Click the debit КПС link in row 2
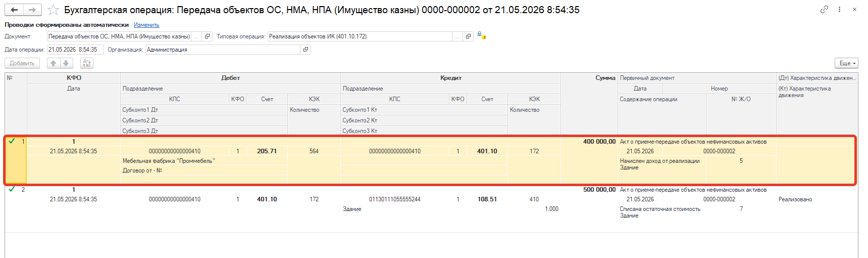Image resolution: width=868 pixels, height=258 pixels. coord(175,199)
